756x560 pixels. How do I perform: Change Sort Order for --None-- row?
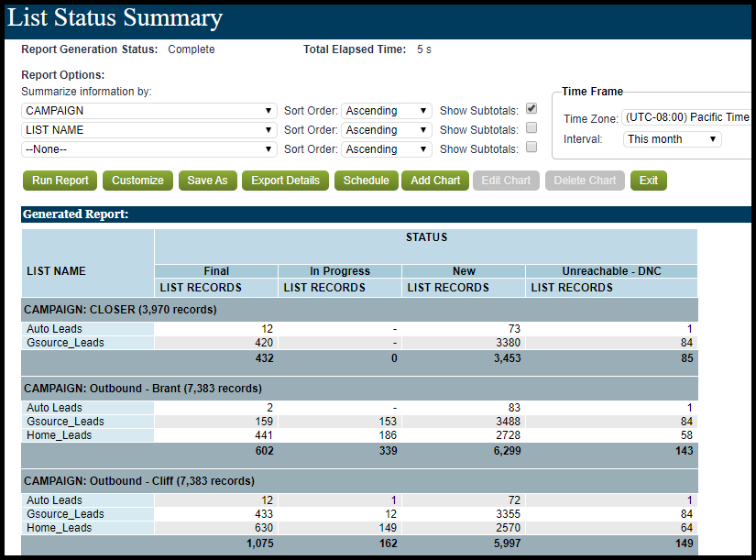point(387,149)
